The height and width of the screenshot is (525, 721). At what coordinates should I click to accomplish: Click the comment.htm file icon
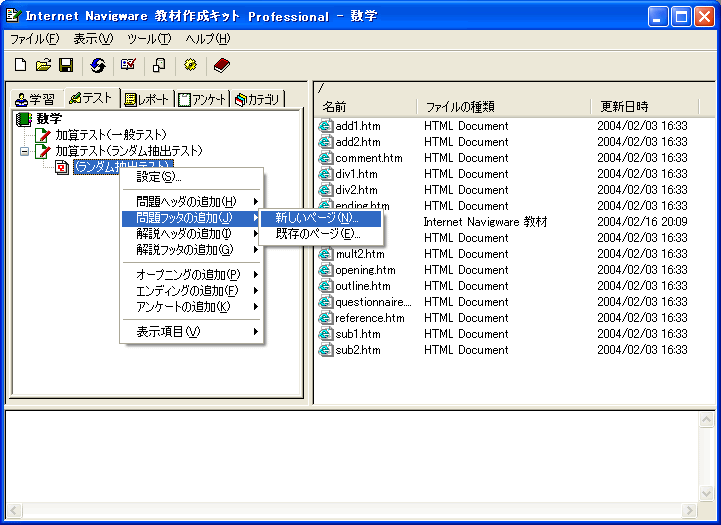point(326,158)
